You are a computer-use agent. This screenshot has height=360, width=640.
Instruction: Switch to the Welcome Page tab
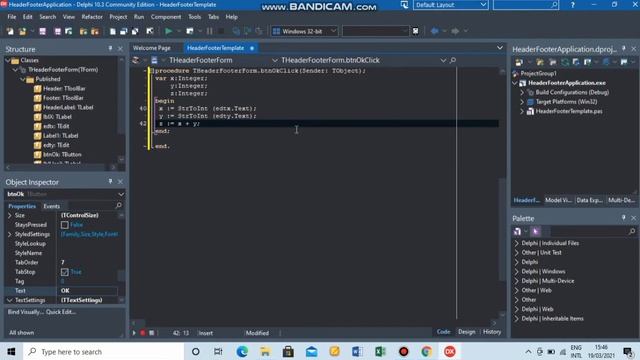[151, 48]
